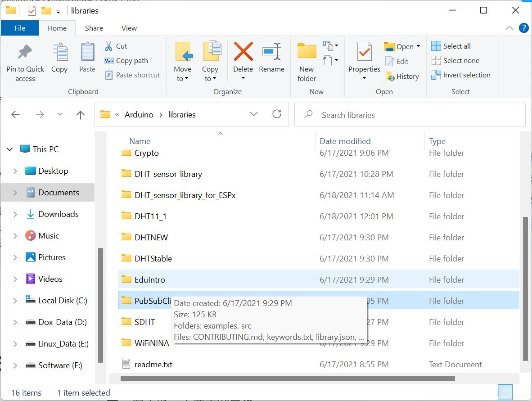Expand the Downloads tree node

coord(15,214)
